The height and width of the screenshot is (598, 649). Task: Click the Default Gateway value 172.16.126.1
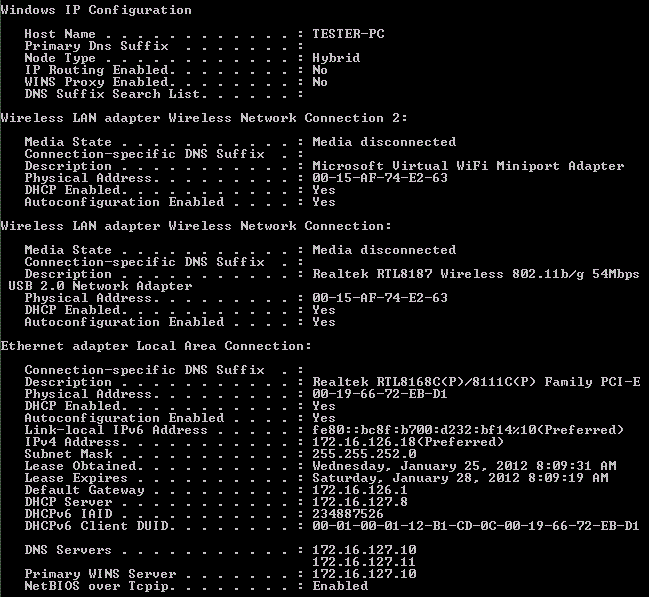[360, 490]
